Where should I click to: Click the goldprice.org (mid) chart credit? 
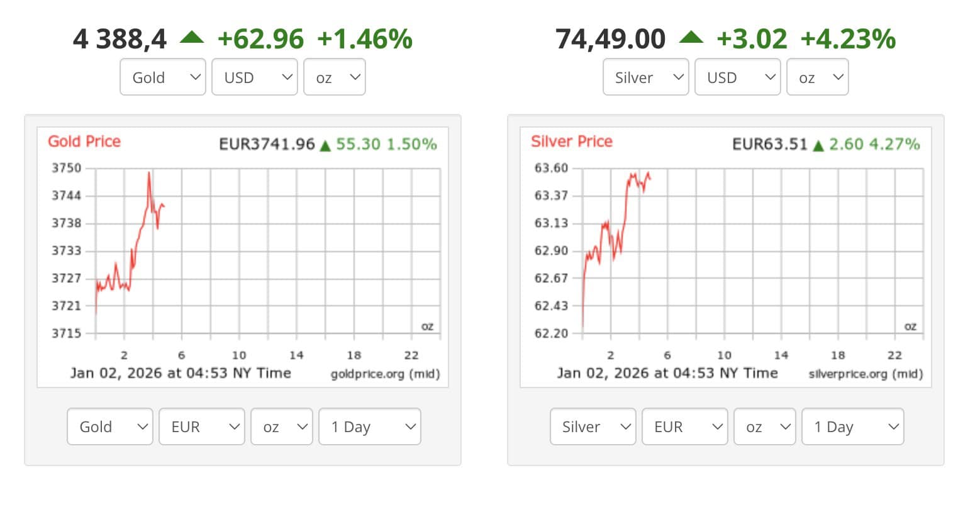click(385, 374)
